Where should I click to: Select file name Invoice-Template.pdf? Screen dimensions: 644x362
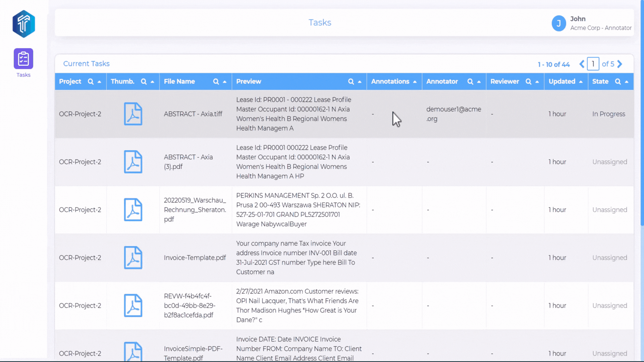pos(195,258)
